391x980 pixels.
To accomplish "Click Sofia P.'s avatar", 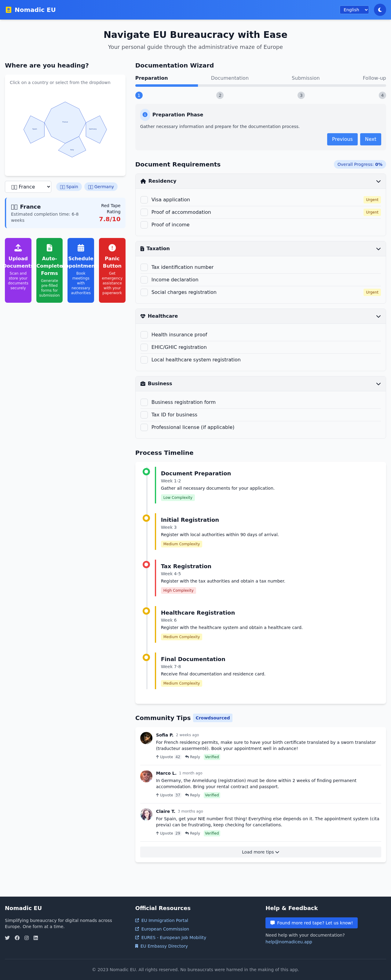I will pyautogui.click(x=146, y=738).
